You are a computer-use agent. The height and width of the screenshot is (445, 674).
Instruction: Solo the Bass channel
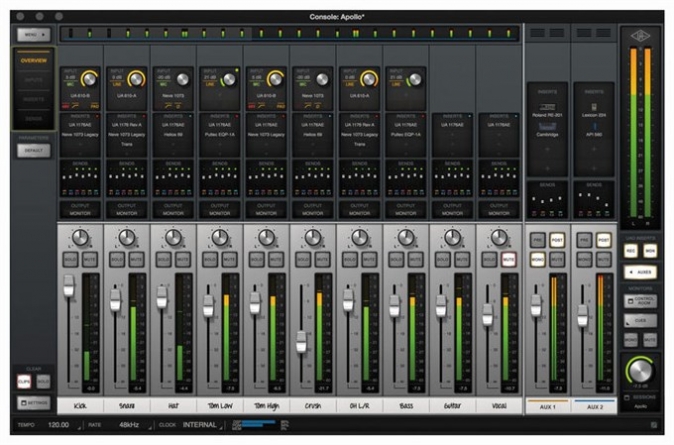pyautogui.click(x=396, y=260)
